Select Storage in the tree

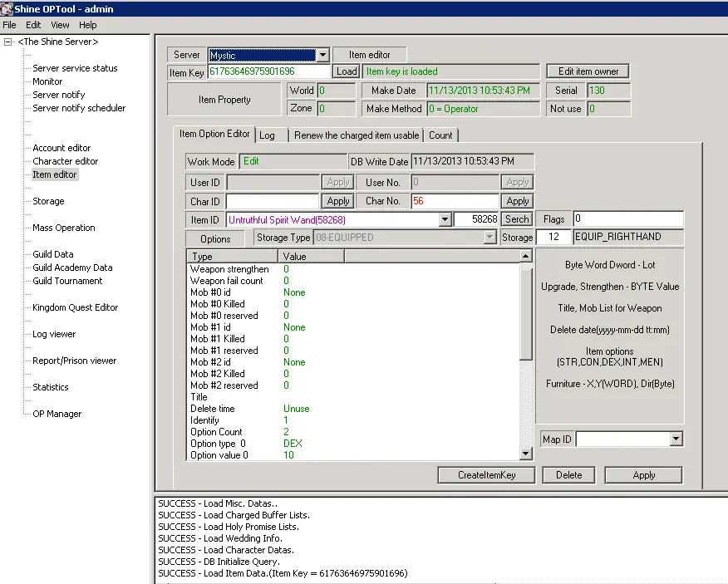pos(48,201)
